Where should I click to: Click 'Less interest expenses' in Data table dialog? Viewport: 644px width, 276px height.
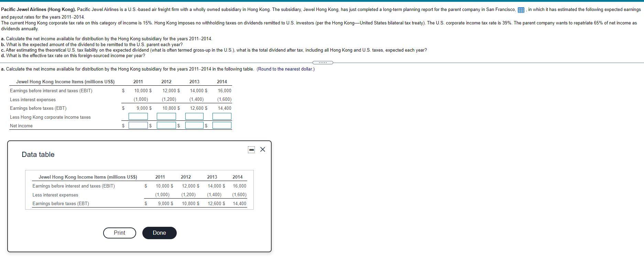[55, 195]
